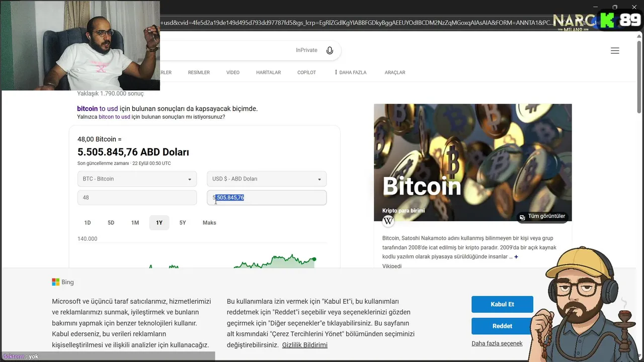Click the Bing logo in the cookie banner

pyautogui.click(x=63, y=282)
